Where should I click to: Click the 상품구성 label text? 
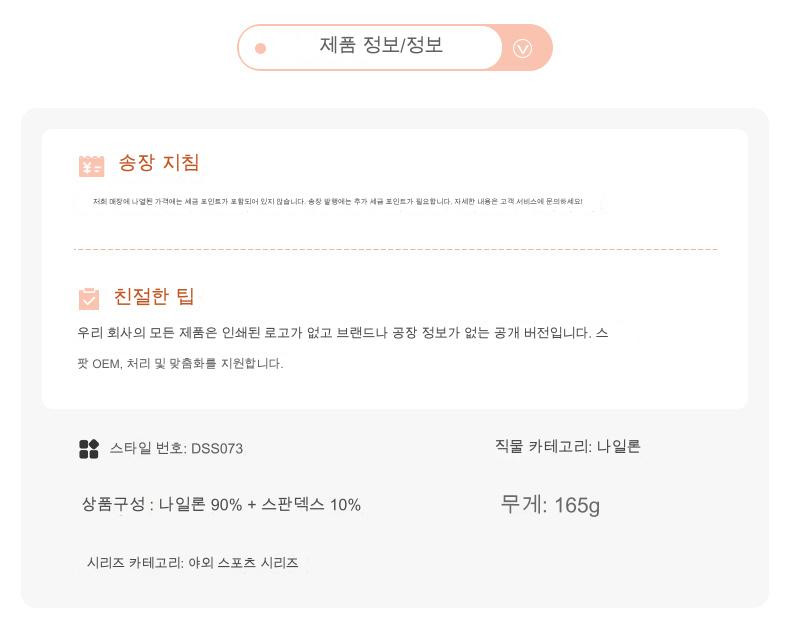coord(114,505)
